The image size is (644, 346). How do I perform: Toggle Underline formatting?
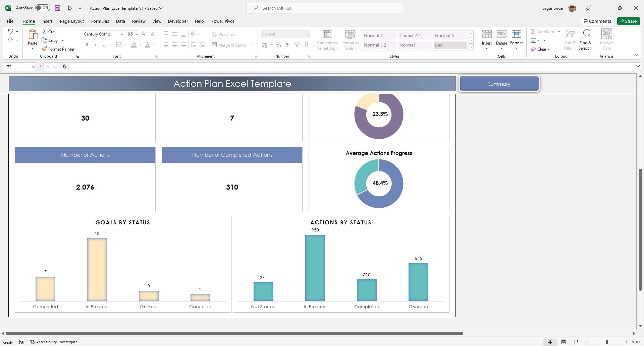coord(104,45)
